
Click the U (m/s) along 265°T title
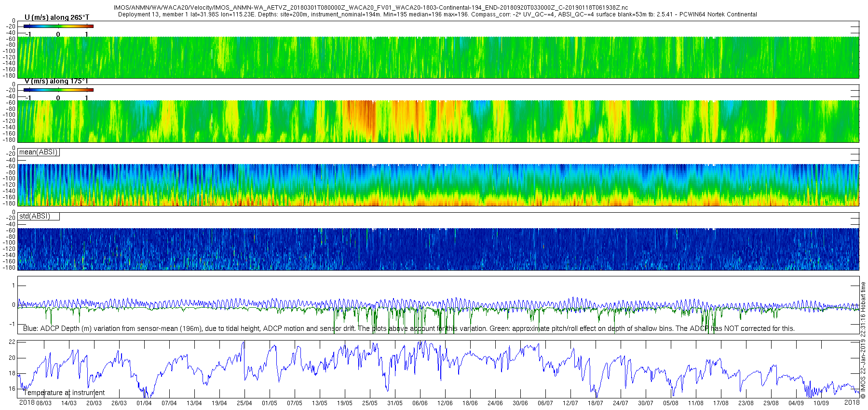[57, 17]
